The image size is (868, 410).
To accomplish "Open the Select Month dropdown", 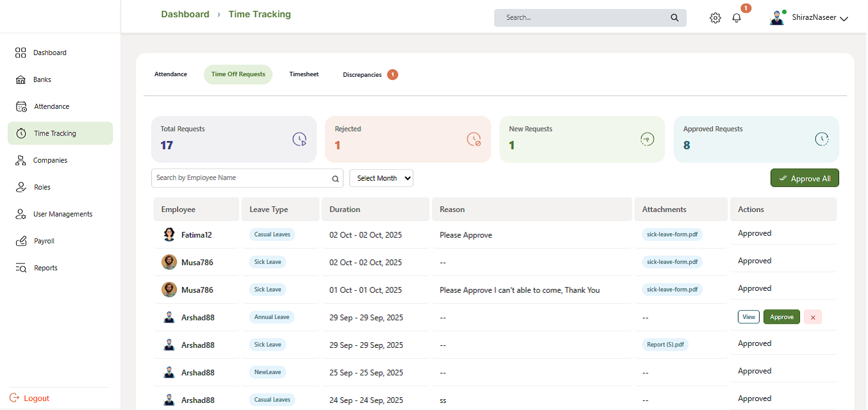I will [381, 177].
